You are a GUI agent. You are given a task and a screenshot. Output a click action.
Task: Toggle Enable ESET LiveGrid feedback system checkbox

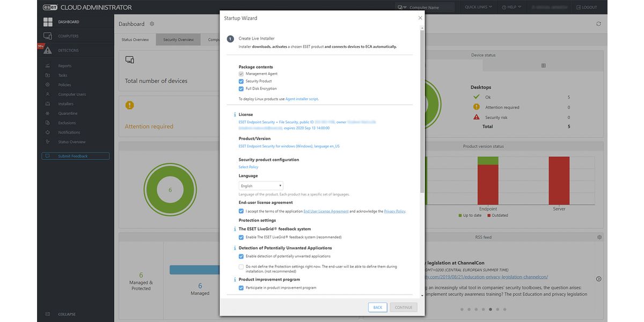click(241, 237)
